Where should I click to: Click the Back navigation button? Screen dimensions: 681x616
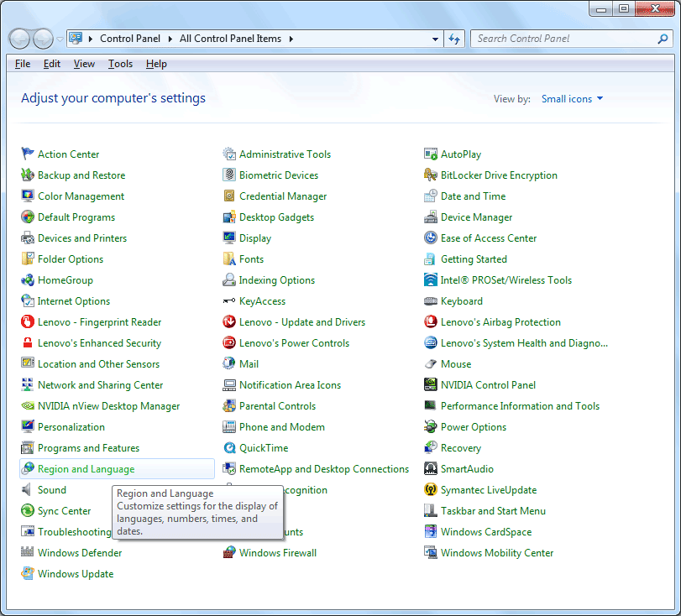pos(18,39)
